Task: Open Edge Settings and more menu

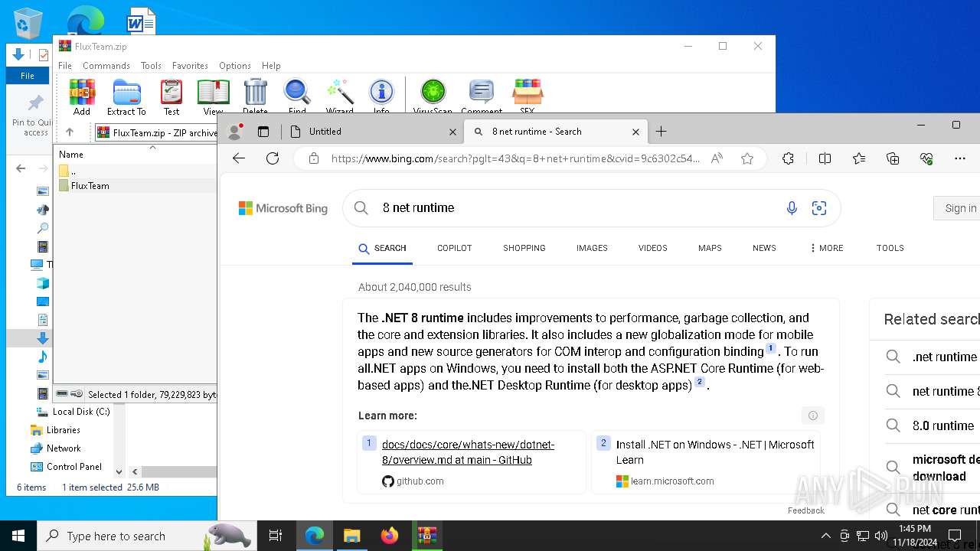Action: (960, 158)
